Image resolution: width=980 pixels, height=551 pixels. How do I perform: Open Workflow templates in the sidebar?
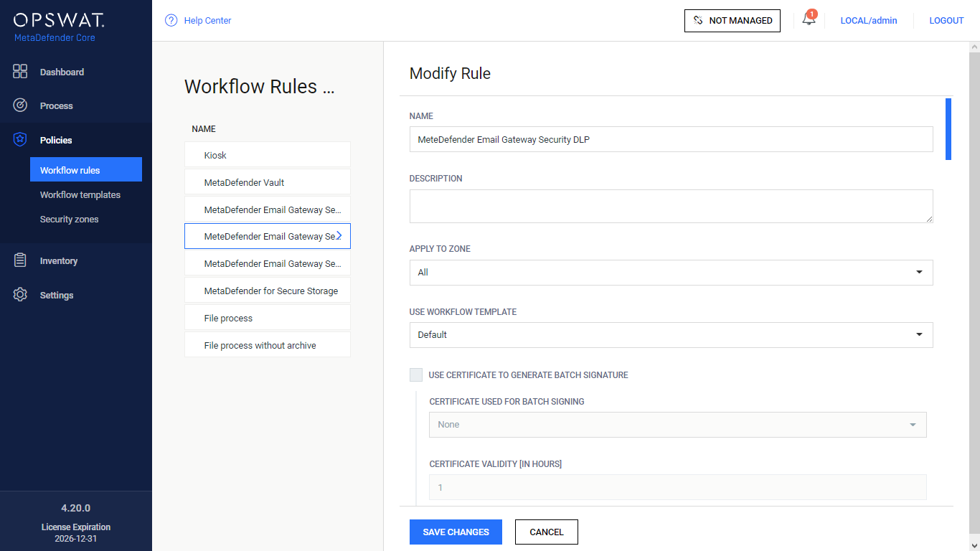tap(80, 194)
